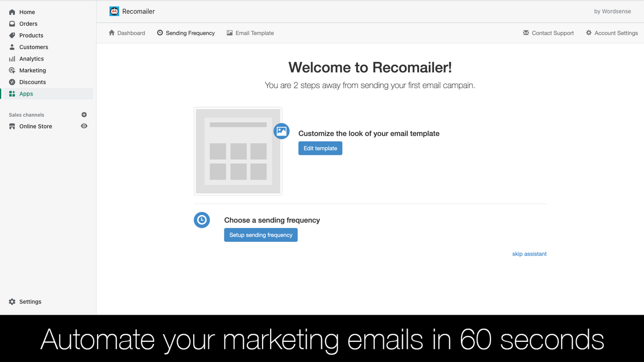Open Online Store channel label
Screen dimensions: 644x362
[x=36, y=126]
